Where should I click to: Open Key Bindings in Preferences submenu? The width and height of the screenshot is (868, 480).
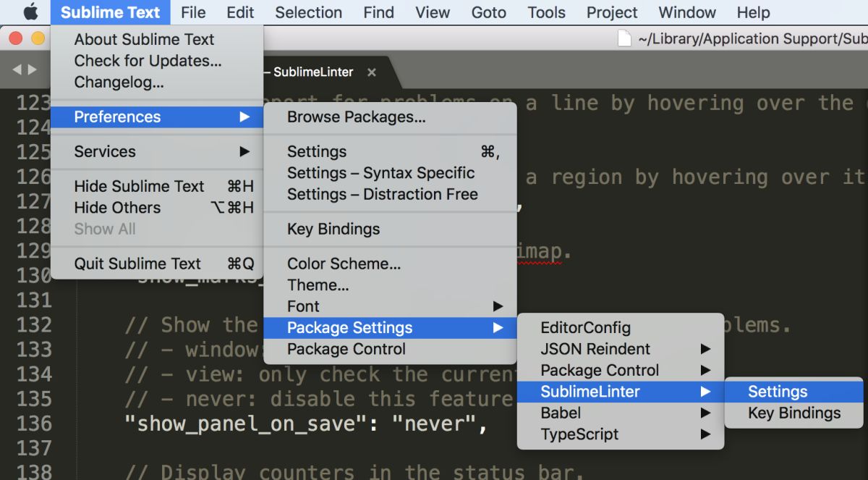coord(390,229)
